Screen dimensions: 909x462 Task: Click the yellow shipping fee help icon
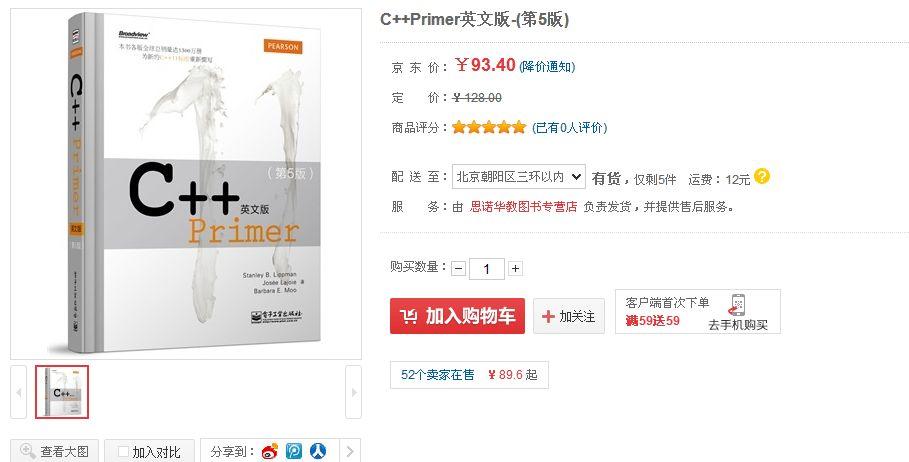coord(762,176)
